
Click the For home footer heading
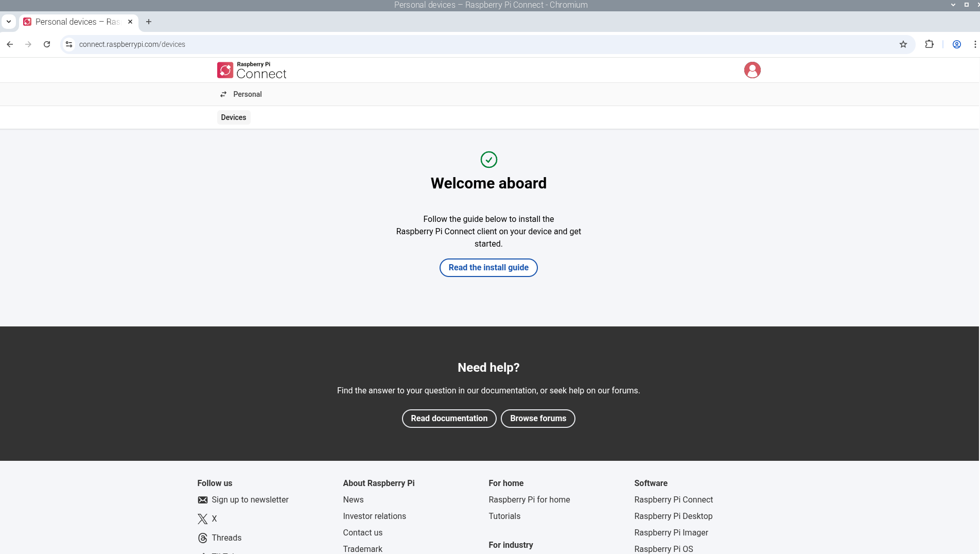pos(506,483)
